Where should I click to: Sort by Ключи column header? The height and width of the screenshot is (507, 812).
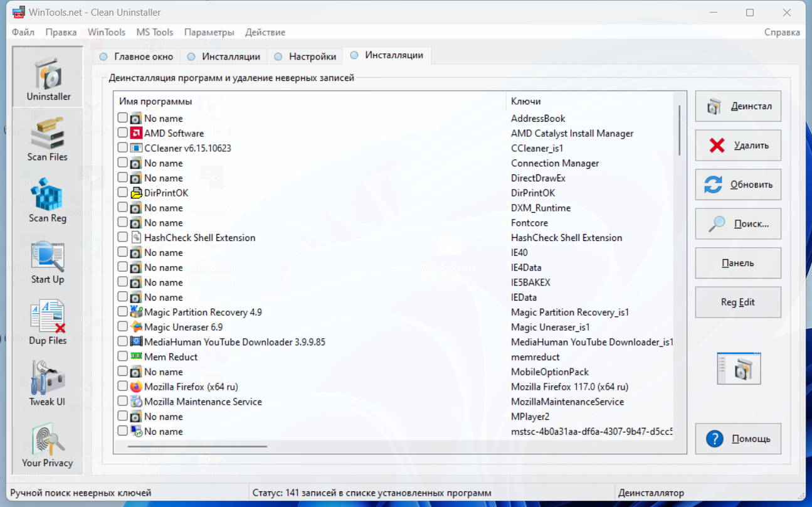coord(589,101)
